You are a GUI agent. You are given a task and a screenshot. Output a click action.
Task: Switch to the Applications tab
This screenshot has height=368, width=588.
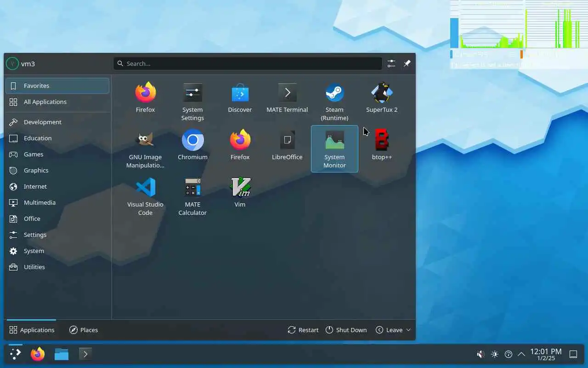pos(32,330)
